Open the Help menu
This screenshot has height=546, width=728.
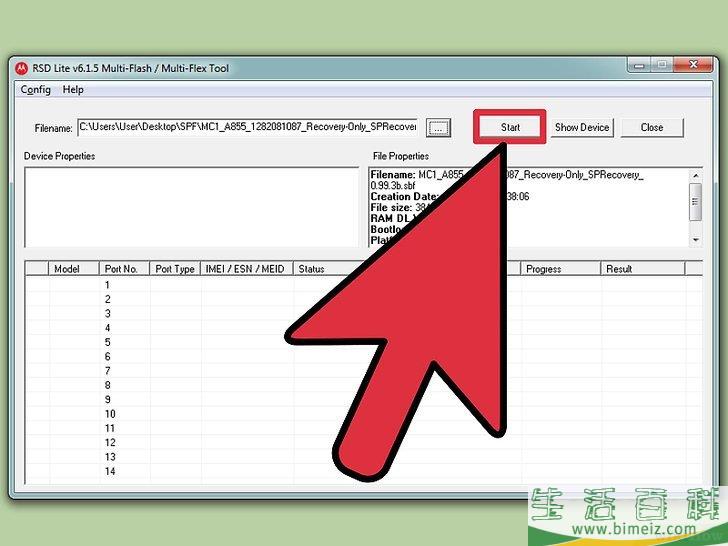pos(73,90)
